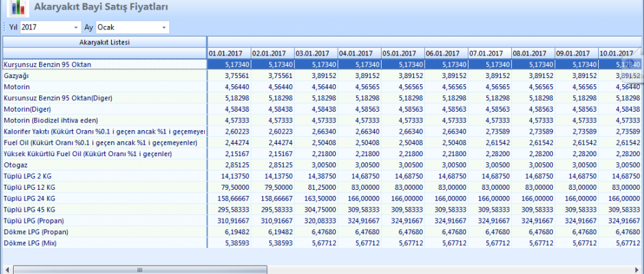This screenshot has width=644, height=274.
Task: Select the Tüplü LPG 24 KG cell under 01.01.2017
Action: [x=228, y=198]
